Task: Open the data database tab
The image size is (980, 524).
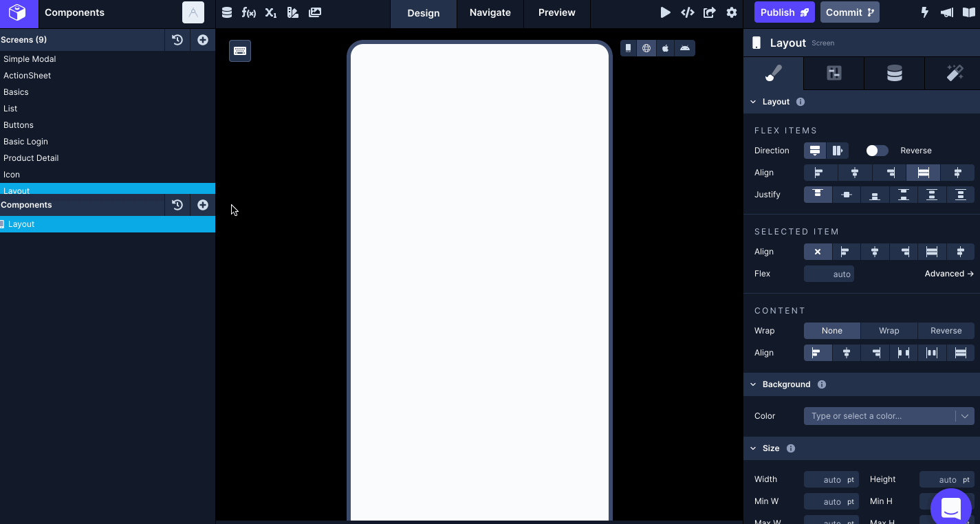Action: tap(895, 73)
